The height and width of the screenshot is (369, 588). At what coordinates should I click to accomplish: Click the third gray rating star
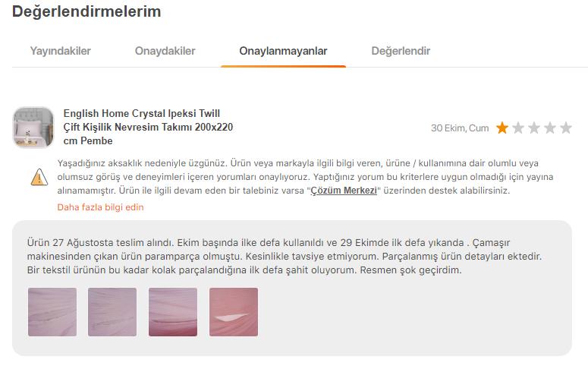pyautogui.click(x=534, y=128)
